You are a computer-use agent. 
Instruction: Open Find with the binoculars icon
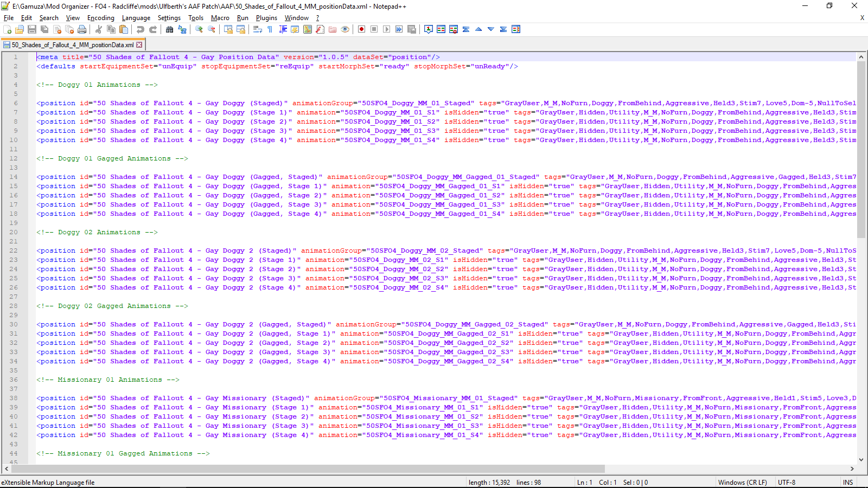click(170, 29)
